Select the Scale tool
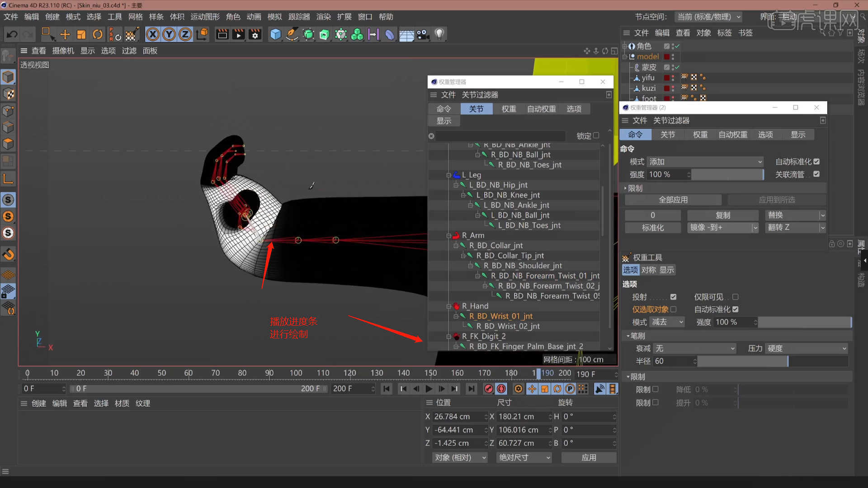The image size is (868, 488). (x=81, y=34)
